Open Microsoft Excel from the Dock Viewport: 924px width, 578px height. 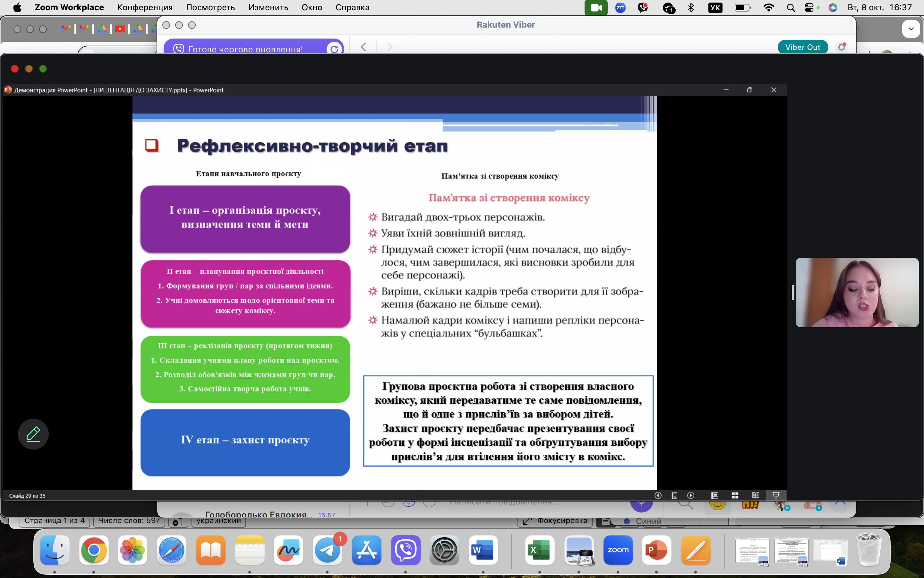(x=540, y=550)
